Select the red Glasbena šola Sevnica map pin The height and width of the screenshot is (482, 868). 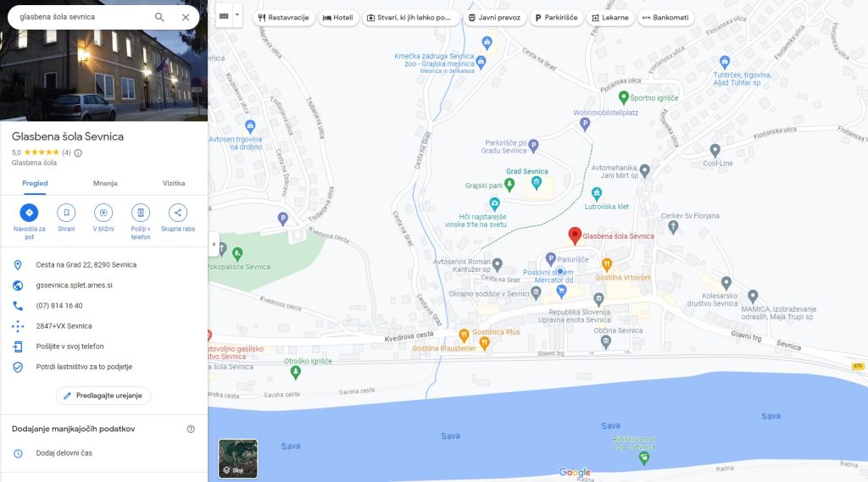(x=575, y=235)
